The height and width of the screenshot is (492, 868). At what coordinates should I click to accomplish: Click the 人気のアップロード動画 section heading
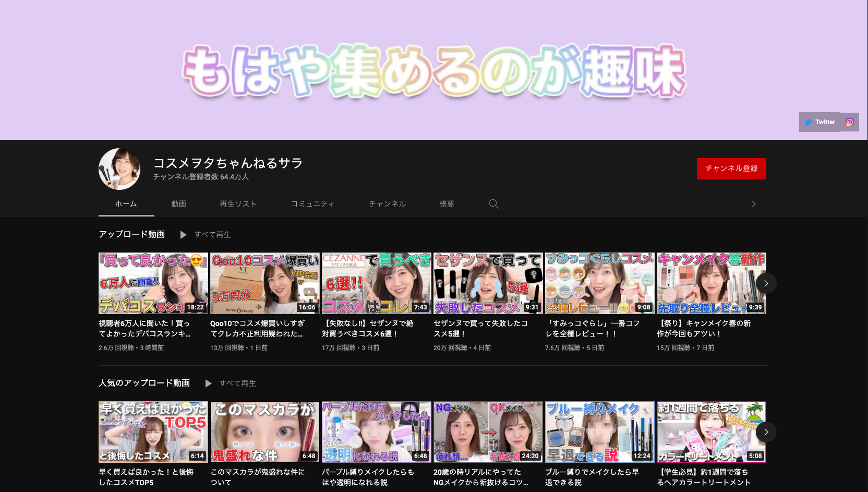tap(144, 383)
